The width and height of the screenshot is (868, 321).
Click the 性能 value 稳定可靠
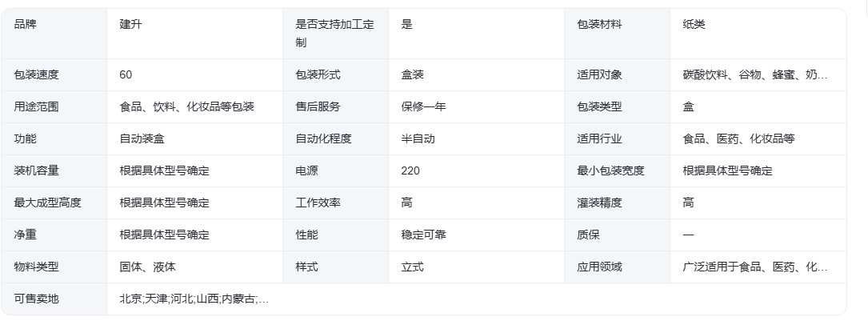point(423,235)
